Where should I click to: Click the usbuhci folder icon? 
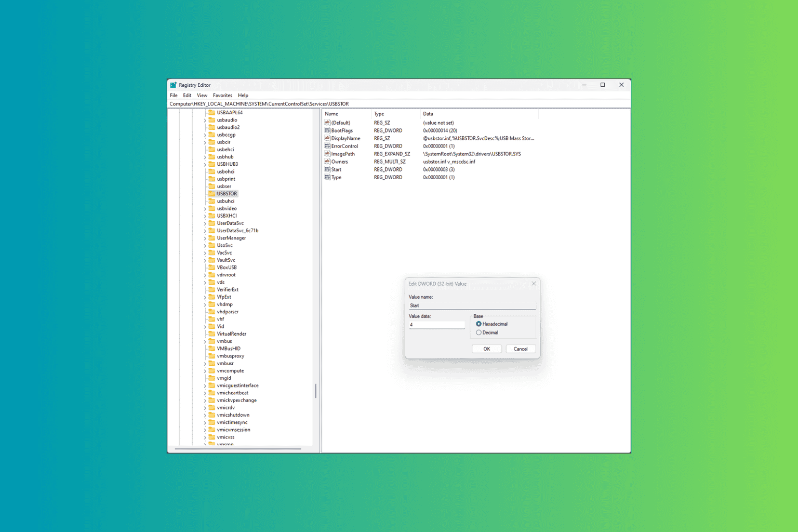212,201
